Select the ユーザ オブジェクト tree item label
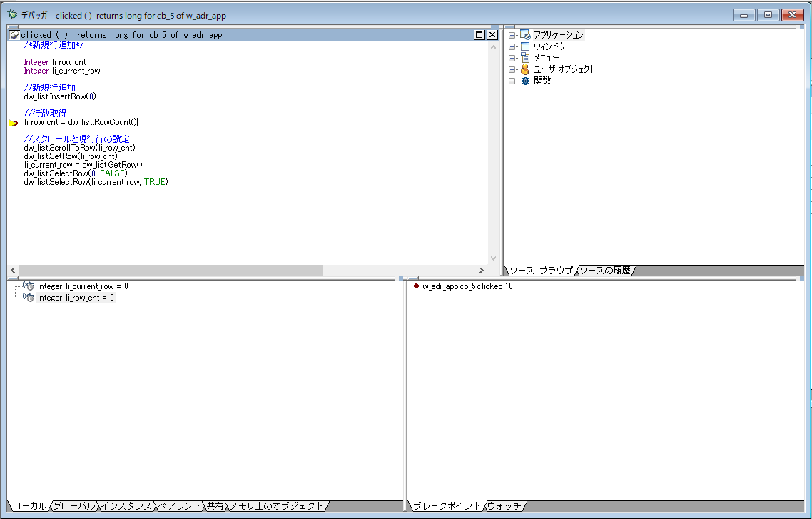The image size is (812, 519). [x=564, y=69]
